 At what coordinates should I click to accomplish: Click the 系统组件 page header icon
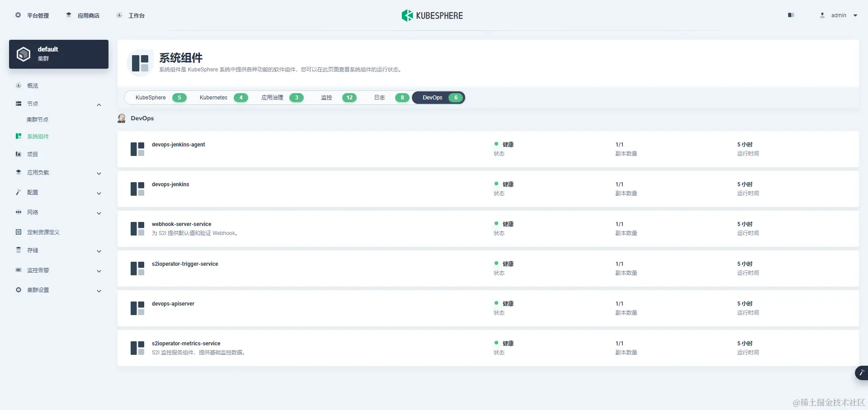pos(140,63)
